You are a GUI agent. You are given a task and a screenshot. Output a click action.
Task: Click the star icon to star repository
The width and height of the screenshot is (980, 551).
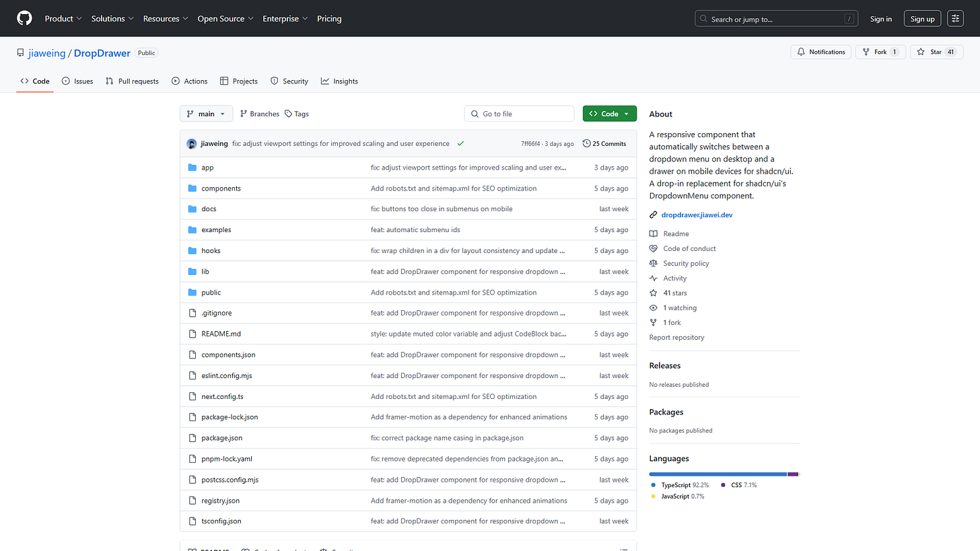921,52
